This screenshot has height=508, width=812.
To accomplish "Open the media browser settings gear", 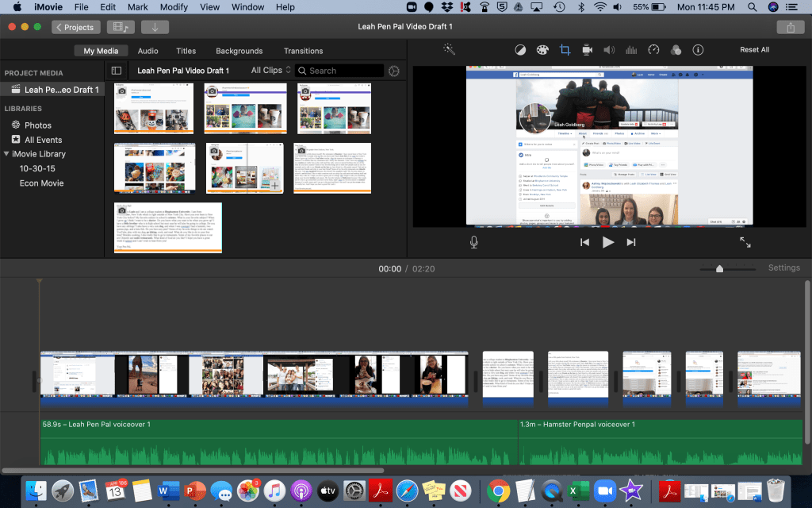I will pyautogui.click(x=394, y=71).
